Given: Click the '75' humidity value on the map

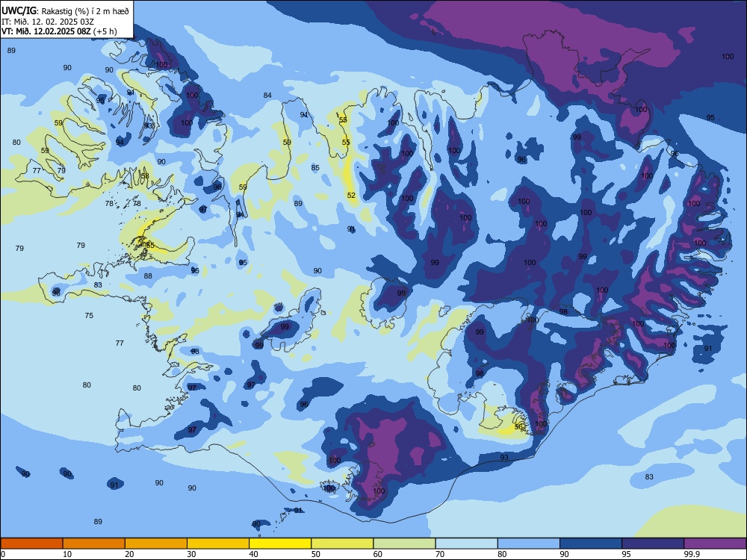Looking at the screenshot, I should [89, 315].
